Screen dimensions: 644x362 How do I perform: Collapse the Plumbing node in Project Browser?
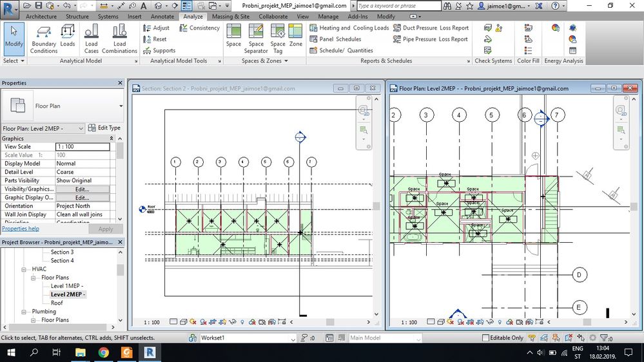click(24, 312)
